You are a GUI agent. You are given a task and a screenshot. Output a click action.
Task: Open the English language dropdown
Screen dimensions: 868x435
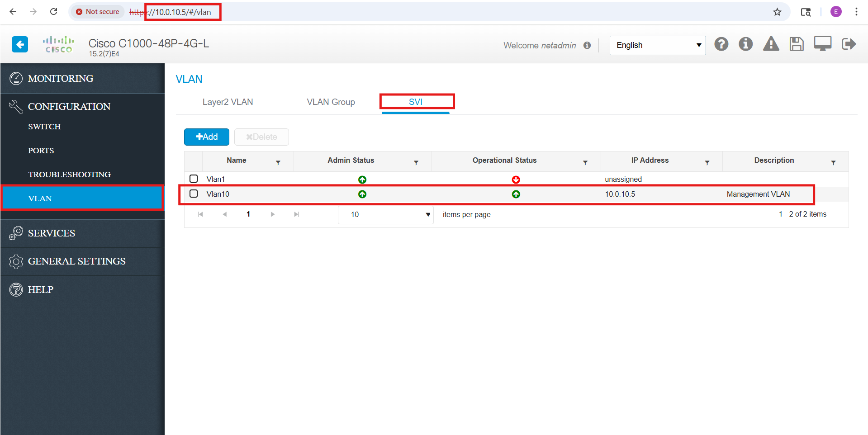point(657,45)
